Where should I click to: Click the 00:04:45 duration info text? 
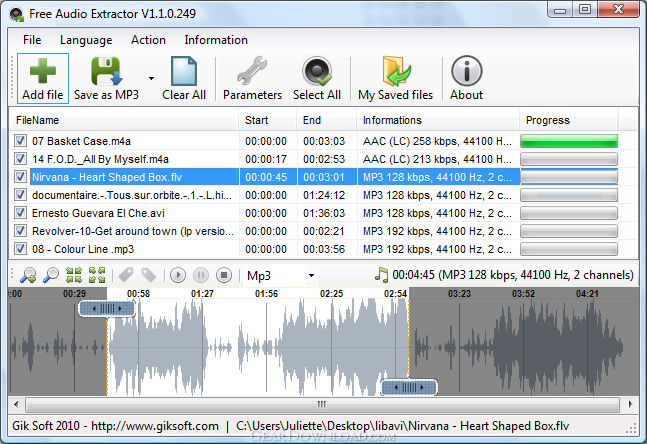pos(512,275)
